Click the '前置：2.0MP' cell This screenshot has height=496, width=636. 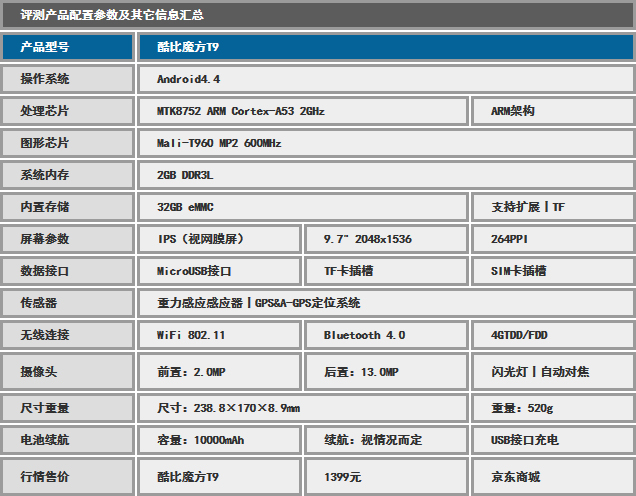pyautogui.click(x=219, y=372)
